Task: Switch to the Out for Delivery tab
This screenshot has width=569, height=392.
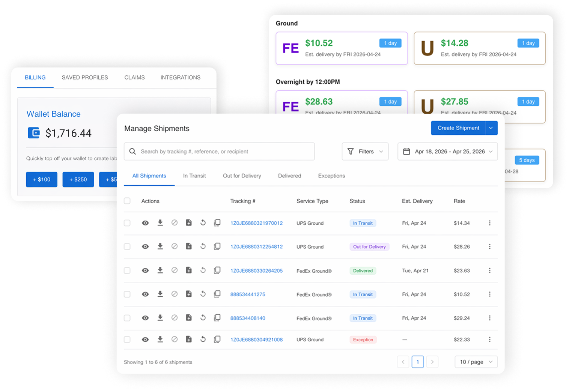Action: tap(242, 176)
